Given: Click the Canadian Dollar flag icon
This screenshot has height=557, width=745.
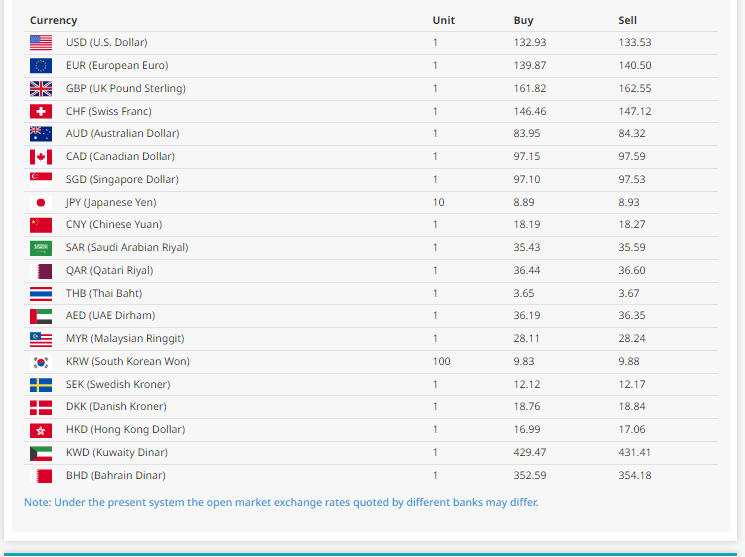Looking at the screenshot, I should click(41, 157).
